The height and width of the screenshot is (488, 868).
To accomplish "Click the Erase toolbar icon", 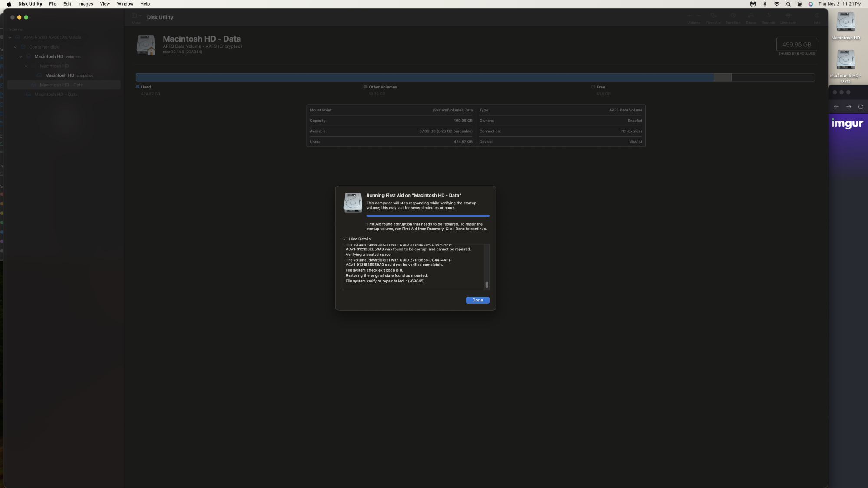I will point(751,16).
